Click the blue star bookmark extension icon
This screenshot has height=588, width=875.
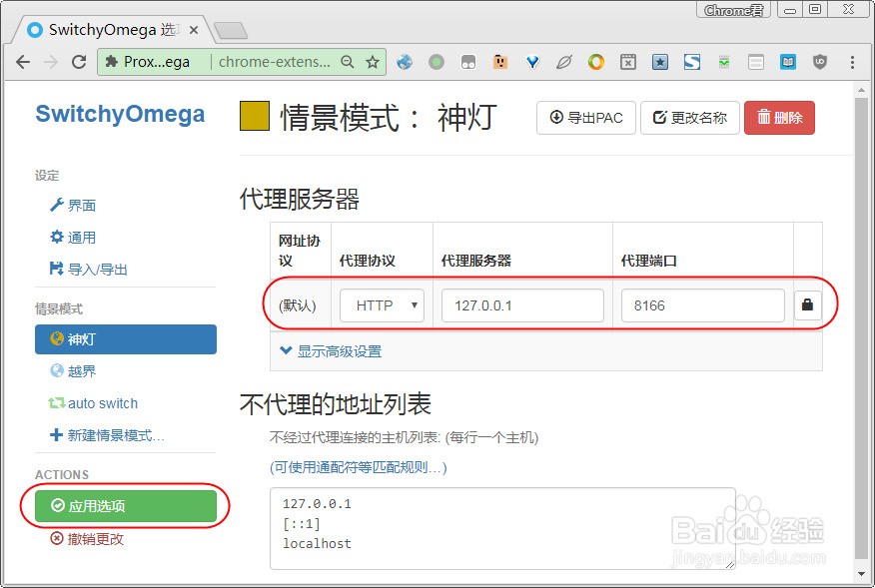point(660,62)
